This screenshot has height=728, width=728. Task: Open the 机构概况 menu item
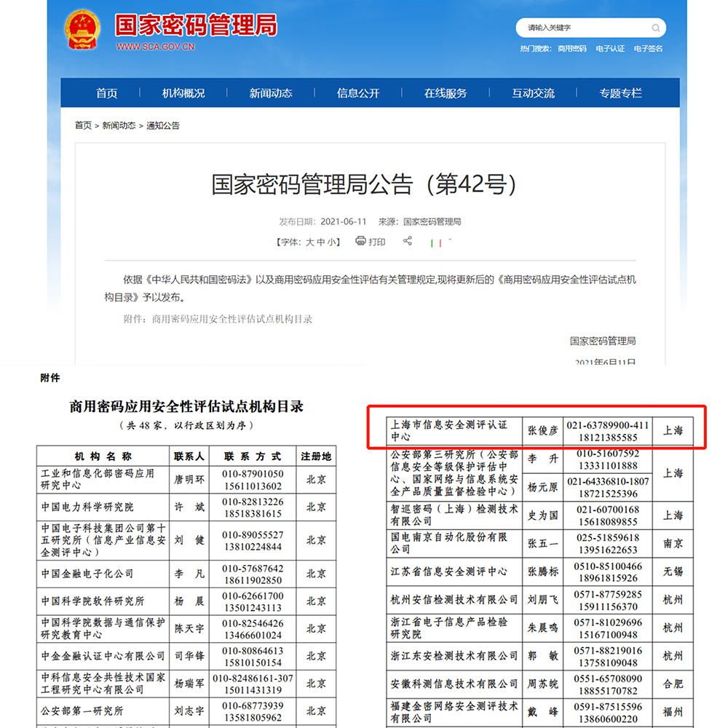tap(183, 93)
